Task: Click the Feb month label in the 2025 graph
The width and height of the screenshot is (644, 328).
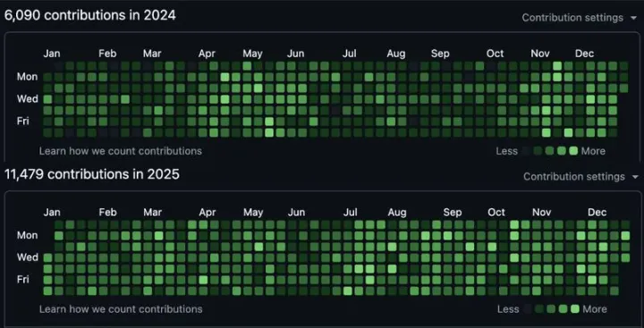Action: pos(107,213)
